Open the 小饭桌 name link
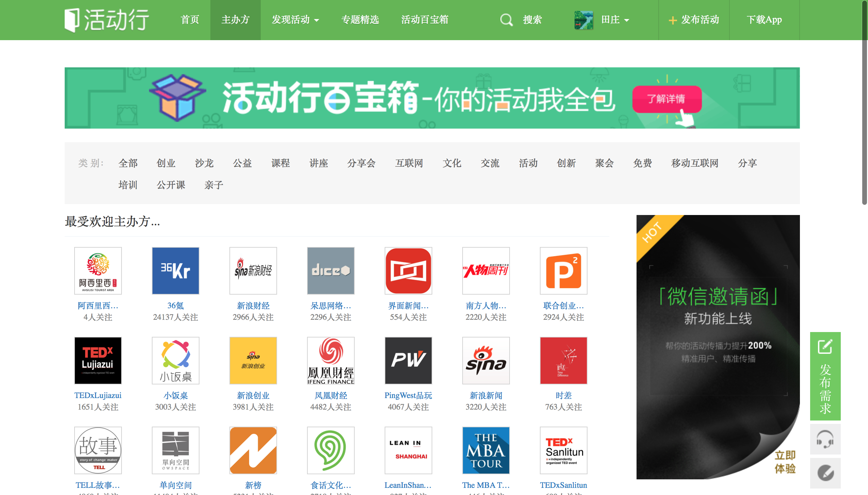The width and height of the screenshot is (868, 495). [176, 395]
